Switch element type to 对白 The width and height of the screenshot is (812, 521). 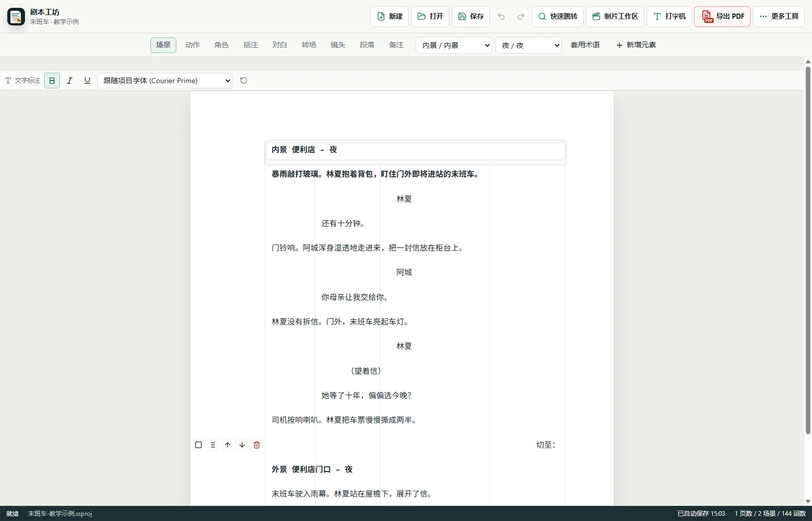coord(280,45)
